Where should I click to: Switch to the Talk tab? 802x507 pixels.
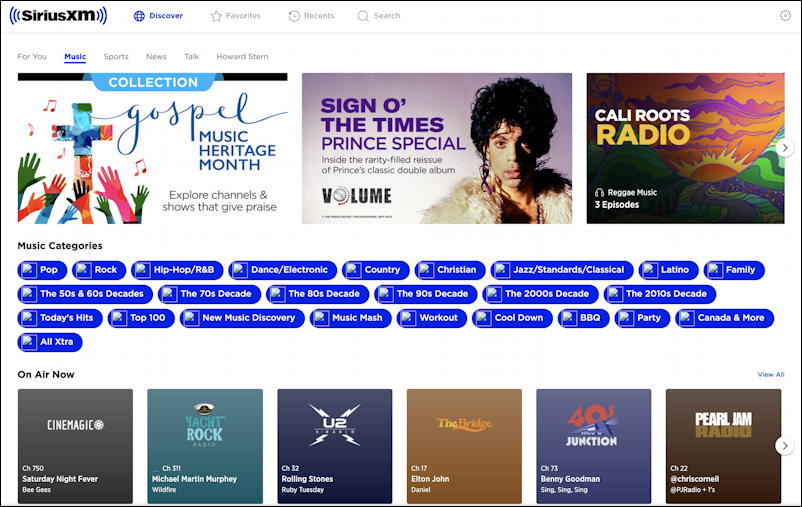pos(191,56)
